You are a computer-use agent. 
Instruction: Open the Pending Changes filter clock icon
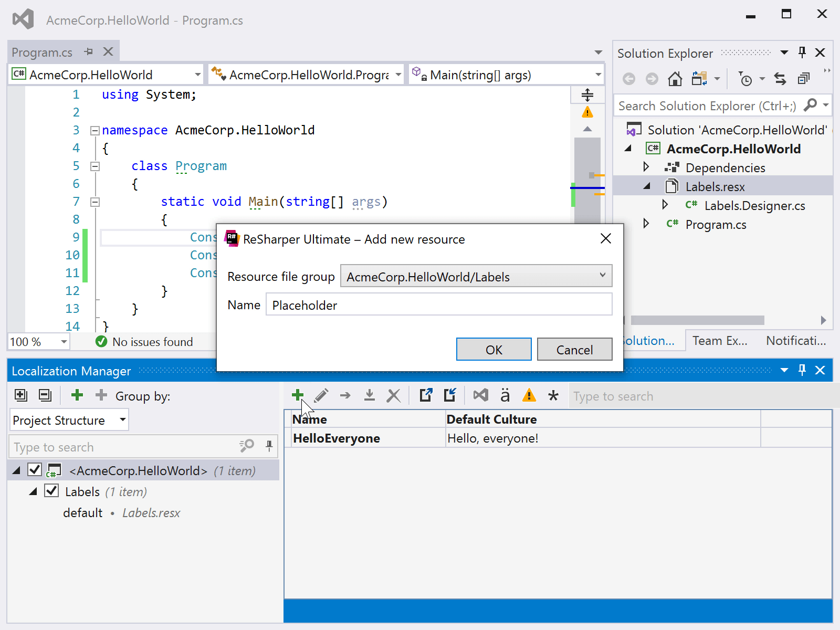(745, 79)
